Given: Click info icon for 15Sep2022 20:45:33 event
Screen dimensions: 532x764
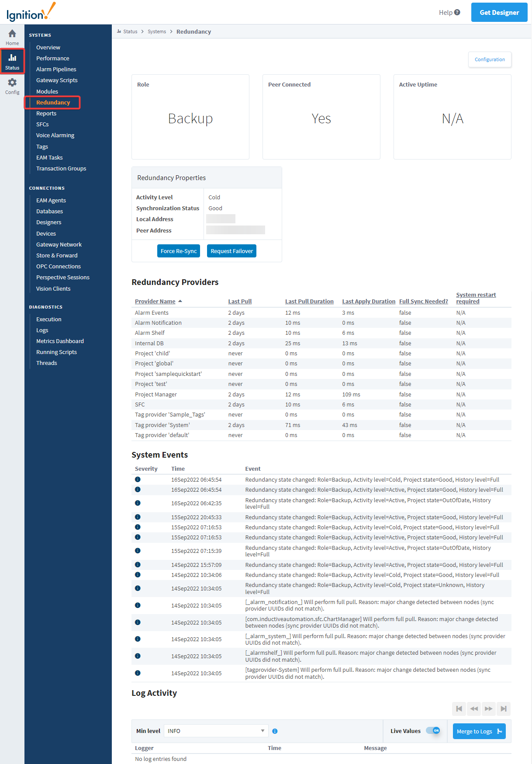Looking at the screenshot, I should [138, 517].
